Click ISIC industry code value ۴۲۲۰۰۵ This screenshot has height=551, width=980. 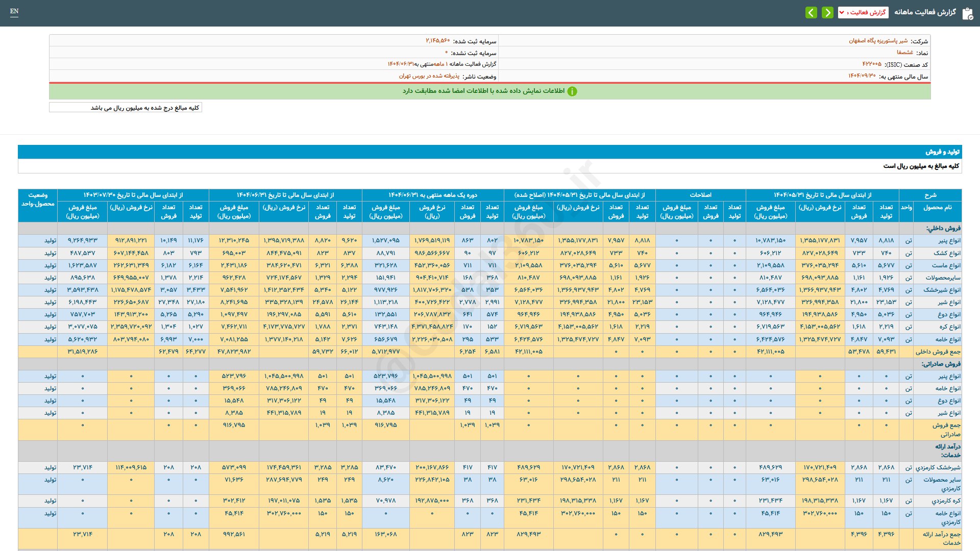click(871, 64)
